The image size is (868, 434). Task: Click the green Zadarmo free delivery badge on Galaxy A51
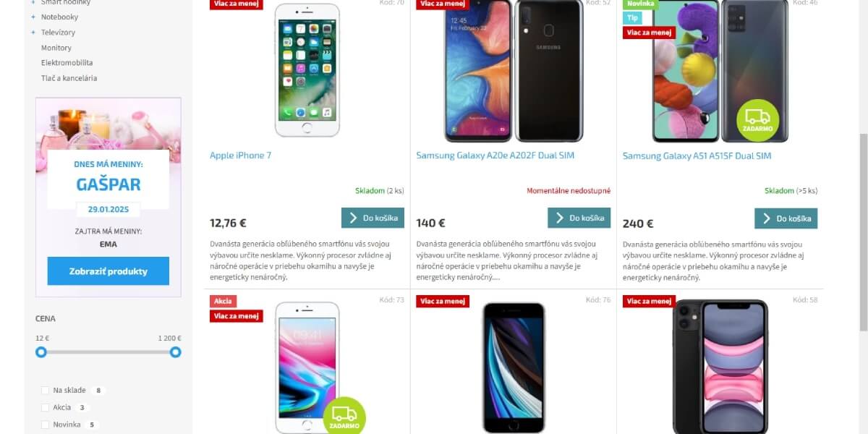757,120
